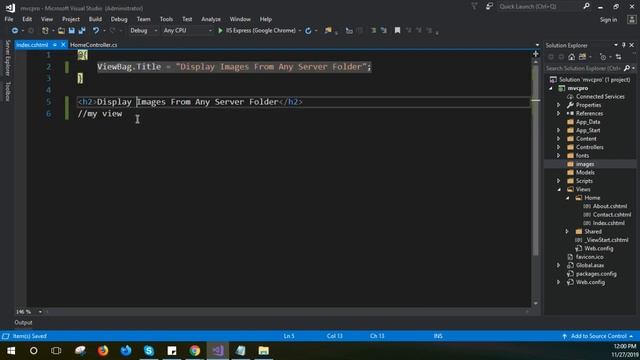Click the Refresh browser icon in toolbar
The height and width of the screenshot is (360, 640).
pos(308,31)
